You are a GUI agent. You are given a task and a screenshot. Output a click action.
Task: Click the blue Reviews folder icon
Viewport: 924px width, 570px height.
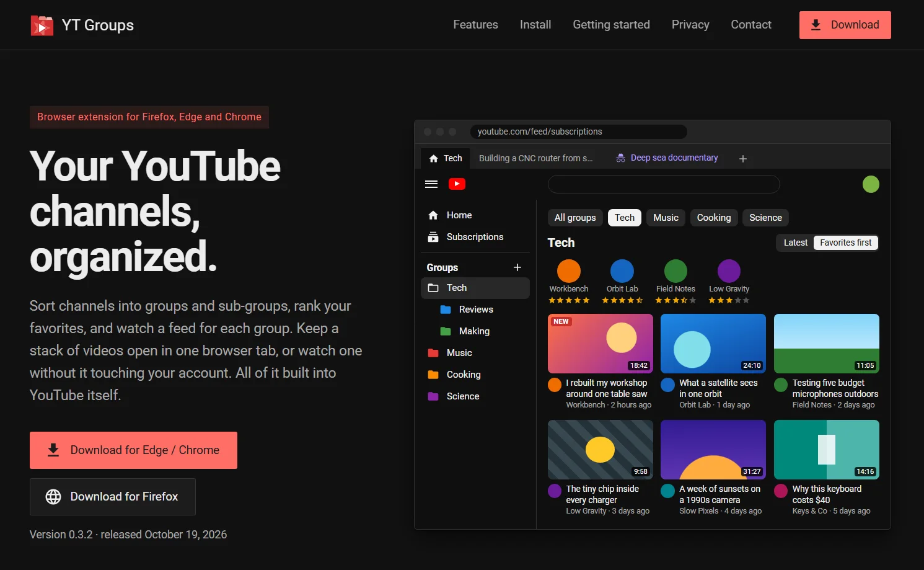(446, 309)
